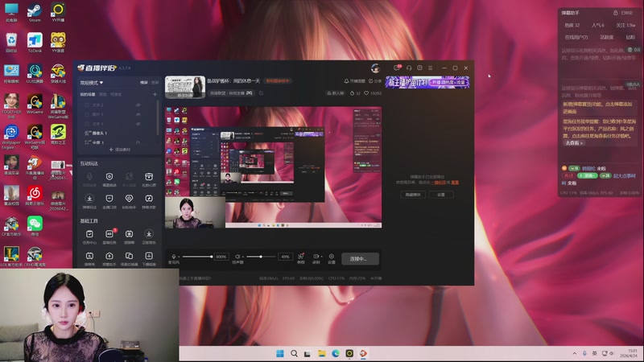Select the 我的场景 tab

[88, 94]
